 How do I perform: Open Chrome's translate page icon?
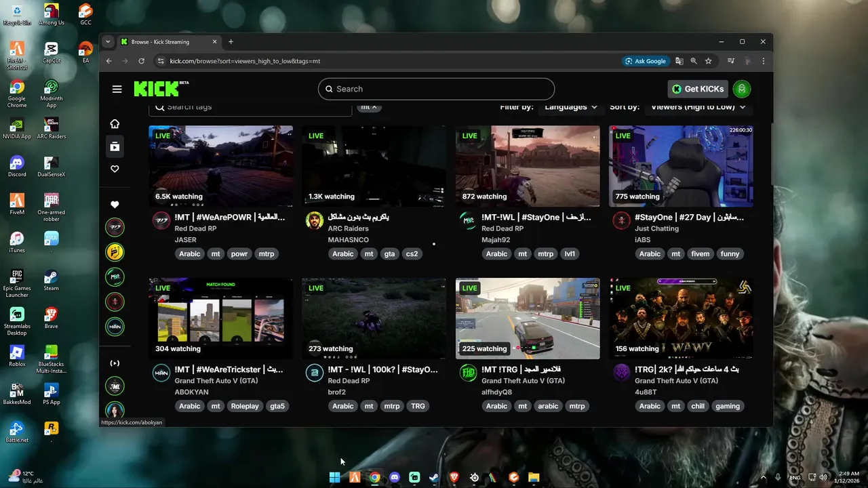tap(679, 61)
